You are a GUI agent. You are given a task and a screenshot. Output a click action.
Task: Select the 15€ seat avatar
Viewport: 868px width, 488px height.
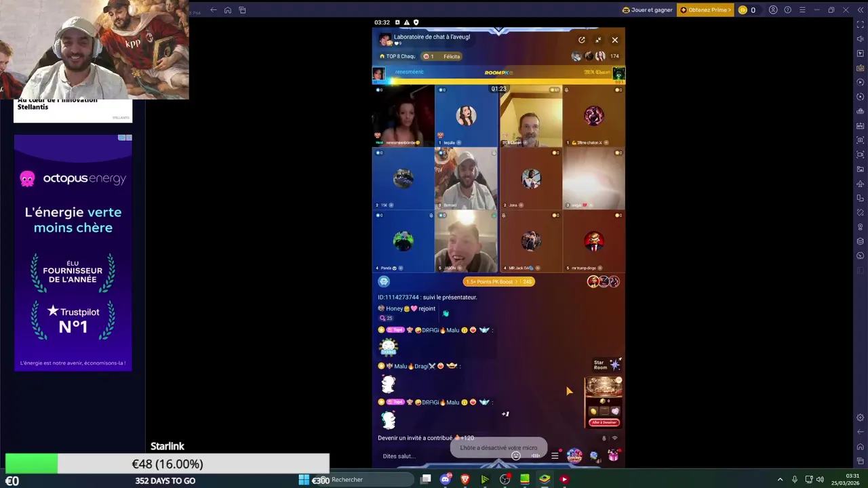pyautogui.click(x=403, y=178)
